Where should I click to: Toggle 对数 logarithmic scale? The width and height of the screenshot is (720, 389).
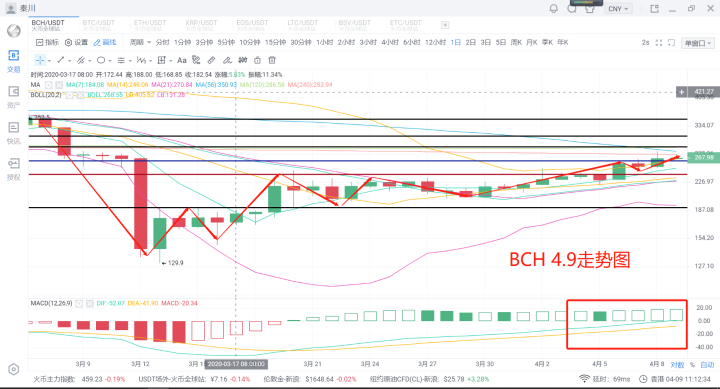[677, 365]
